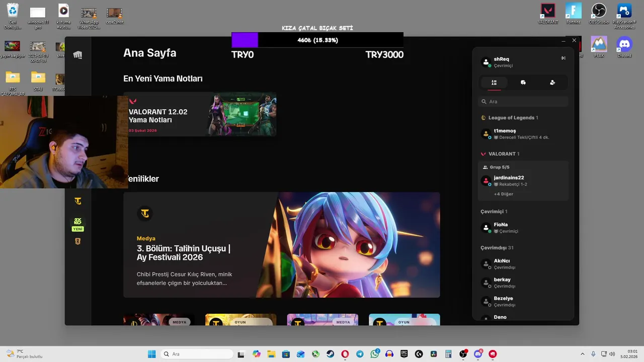Image resolution: width=644 pixels, height=362 pixels.
Task: Open the Windows Start menu
Action: tap(151, 354)
